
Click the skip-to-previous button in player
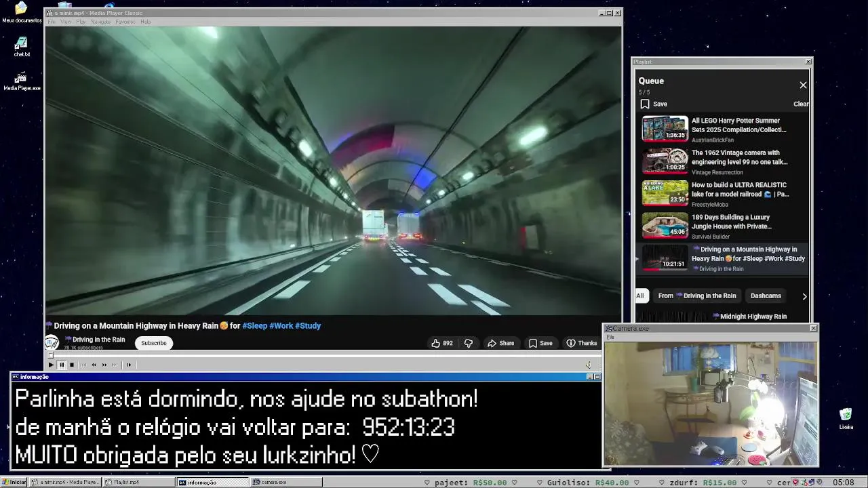pos(83,365)
